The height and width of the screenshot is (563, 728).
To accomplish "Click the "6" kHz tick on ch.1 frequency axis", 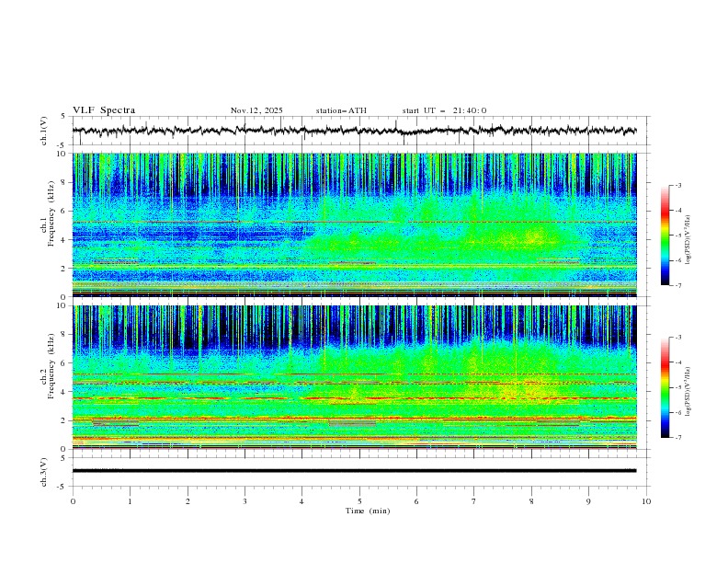I will click(x=65, y=211).
